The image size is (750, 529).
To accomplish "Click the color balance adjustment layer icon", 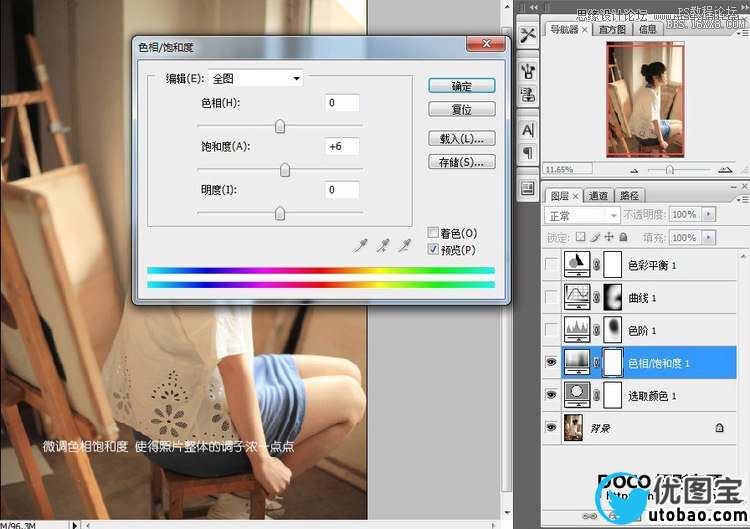I will pos(578,265).
